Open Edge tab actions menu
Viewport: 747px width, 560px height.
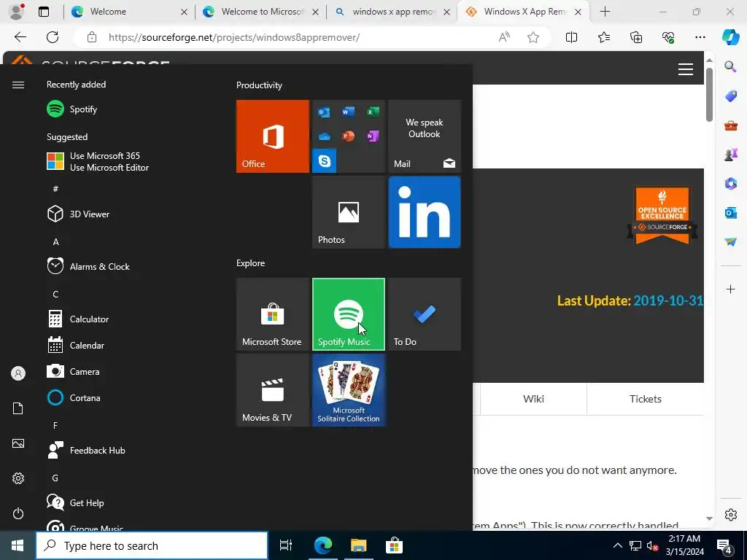(x=44, y=12)
